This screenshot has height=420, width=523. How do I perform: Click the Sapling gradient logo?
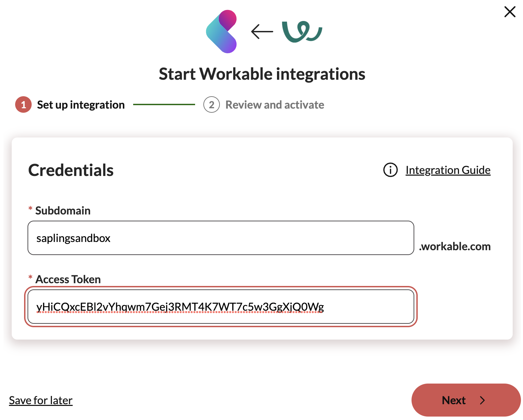[x=222, y=32]
